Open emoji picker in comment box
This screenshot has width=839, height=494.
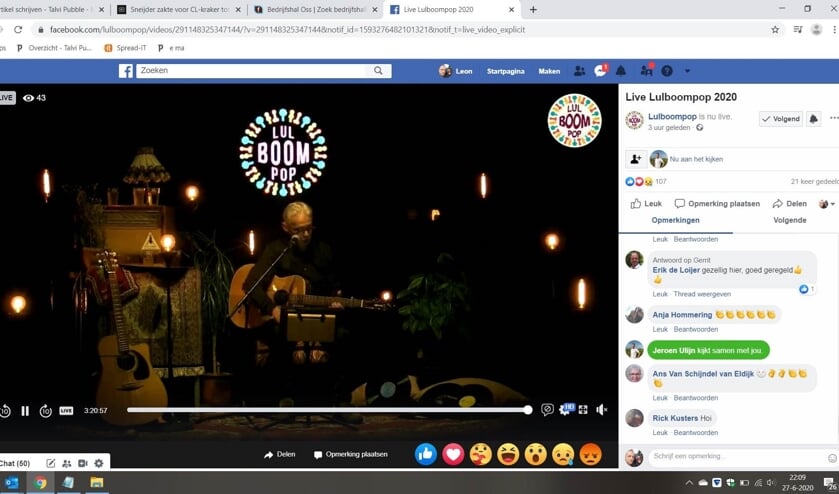pos(833,458)
